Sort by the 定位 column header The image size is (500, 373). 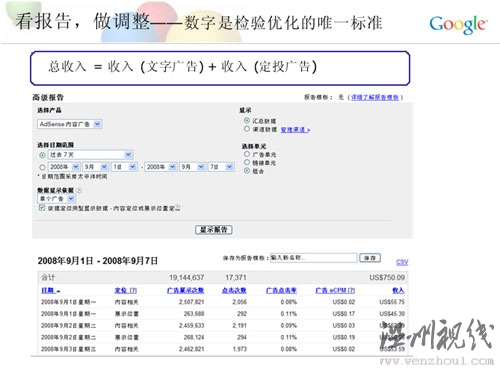[121, 291]
